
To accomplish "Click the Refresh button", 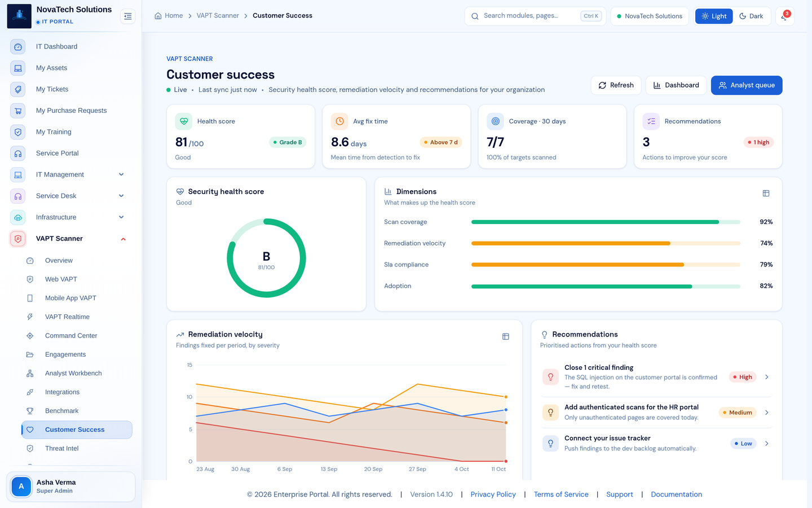I will pyautogui.click(x=616, y=85).
